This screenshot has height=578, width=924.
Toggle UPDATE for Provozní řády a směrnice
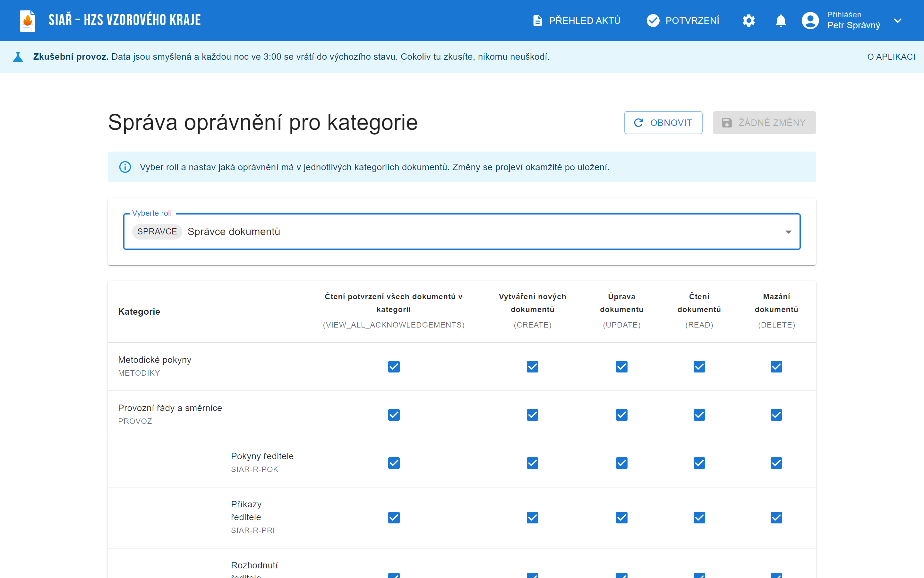[621, 415]
